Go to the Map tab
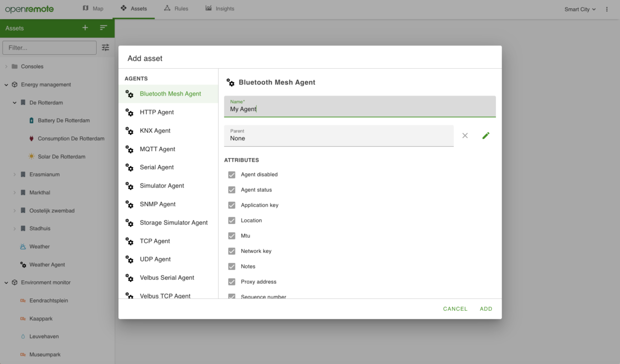 pos(93,9)
